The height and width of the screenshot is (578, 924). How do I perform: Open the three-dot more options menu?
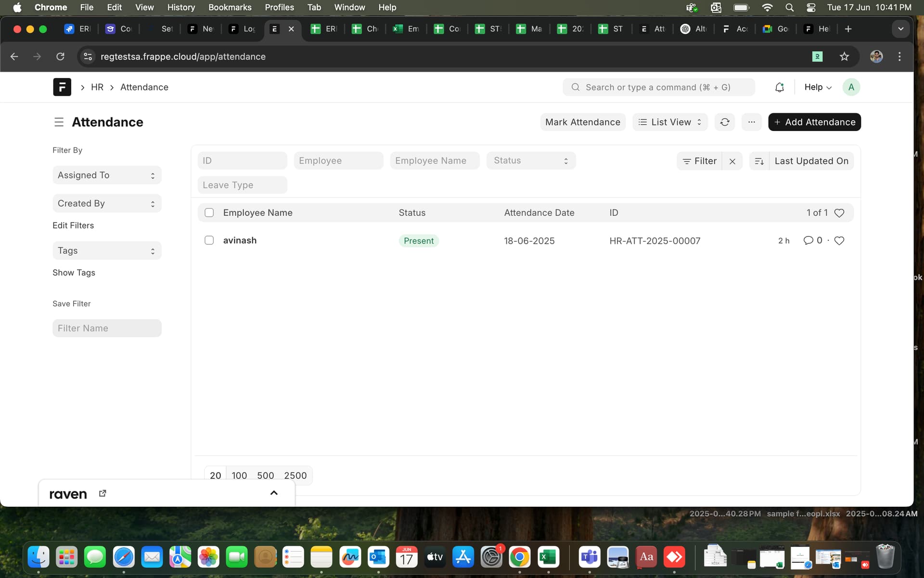(x=751, y=122)
